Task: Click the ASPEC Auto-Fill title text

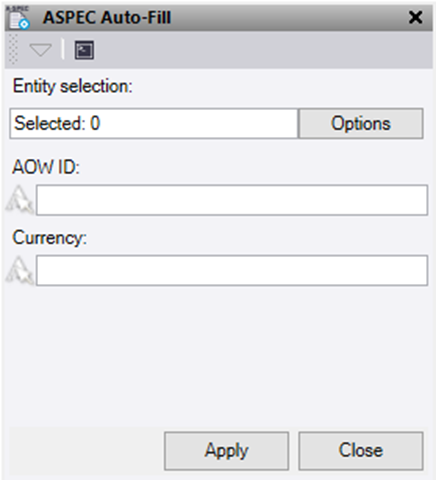Action: coord(107,17)
